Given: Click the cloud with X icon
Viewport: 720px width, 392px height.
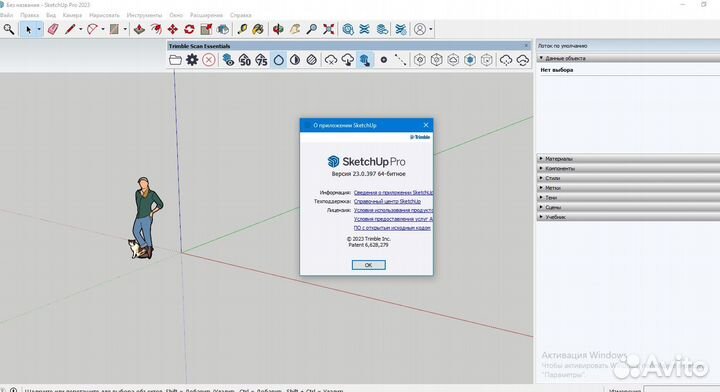Looking at the screenshot, I should [x=331, y=60].
